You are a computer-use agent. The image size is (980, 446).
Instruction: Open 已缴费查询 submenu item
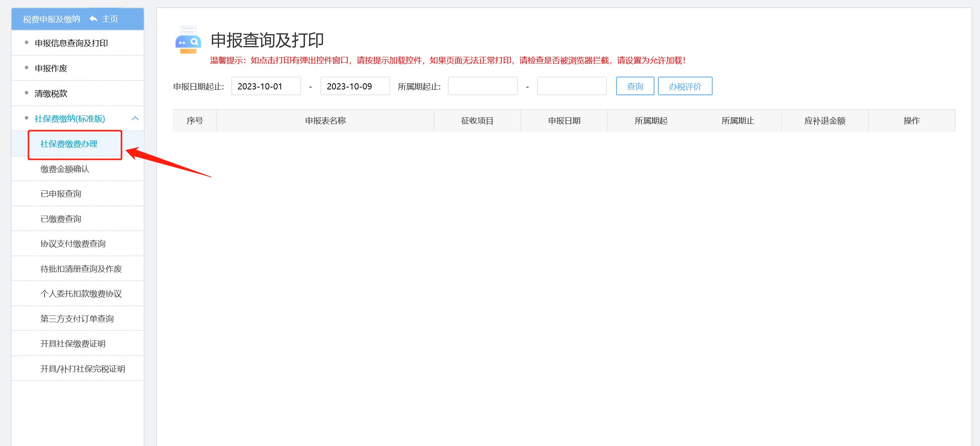click(x=61, y=219)
